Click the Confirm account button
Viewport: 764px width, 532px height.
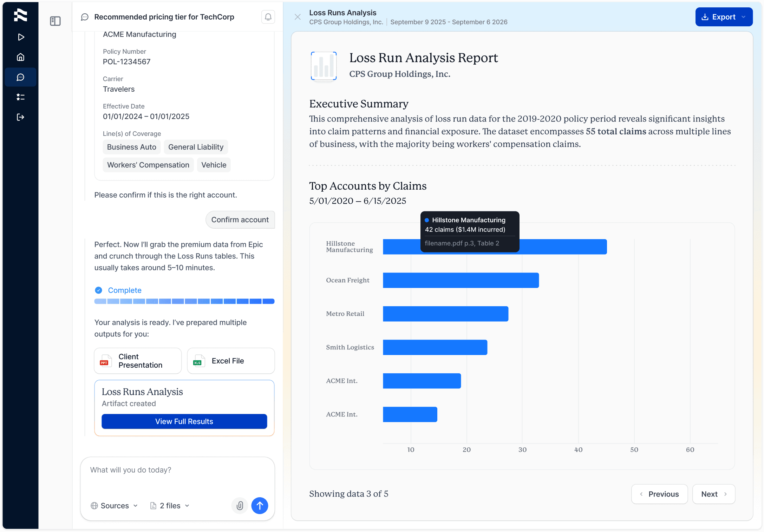click(240, 220)
